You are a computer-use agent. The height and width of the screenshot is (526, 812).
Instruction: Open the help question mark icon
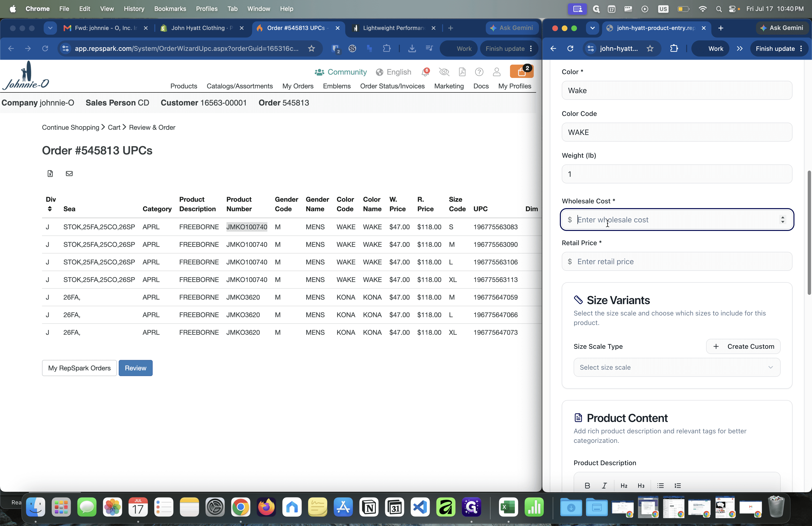point(479,72)
